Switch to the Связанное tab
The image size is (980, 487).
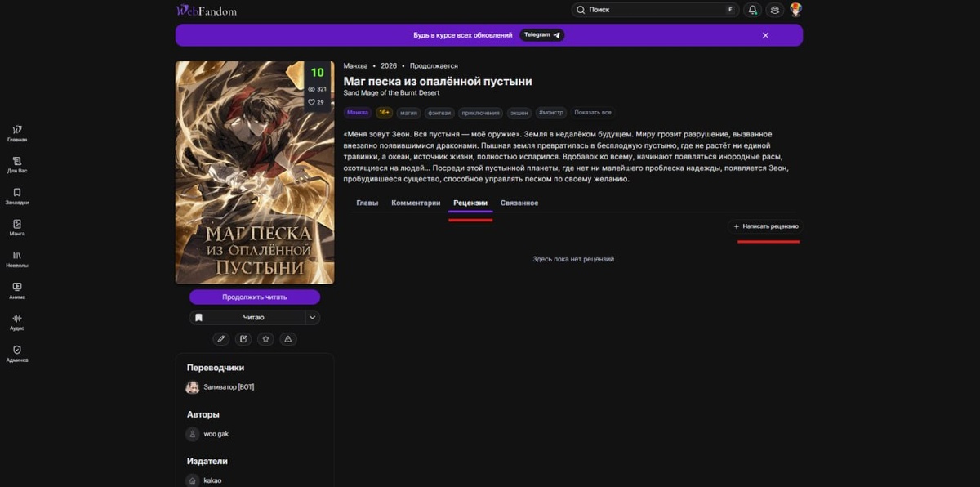(519, 203)
